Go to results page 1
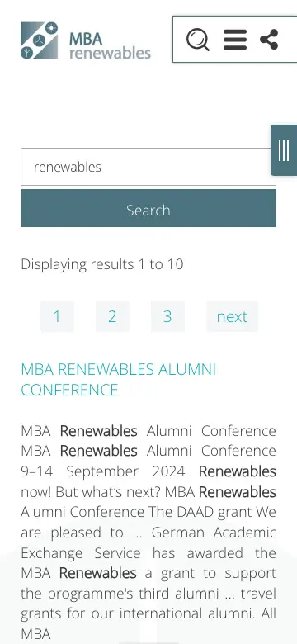Screen dimensions: 297x644 [x=57, y=316]
